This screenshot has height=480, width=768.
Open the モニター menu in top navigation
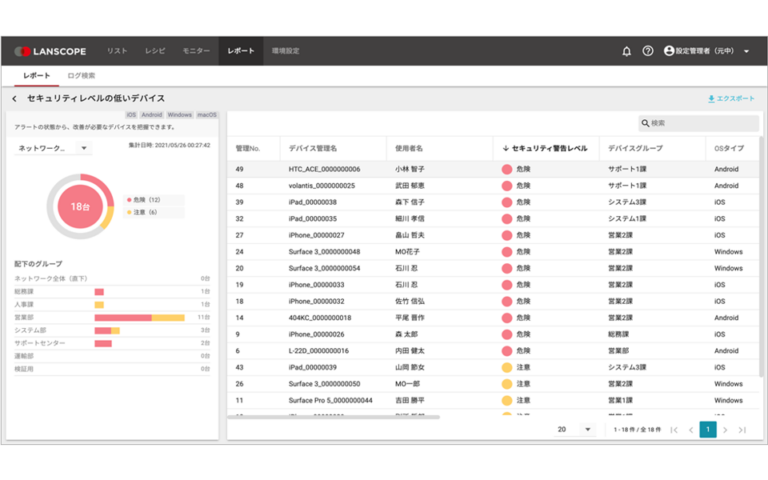click(196, 51)
